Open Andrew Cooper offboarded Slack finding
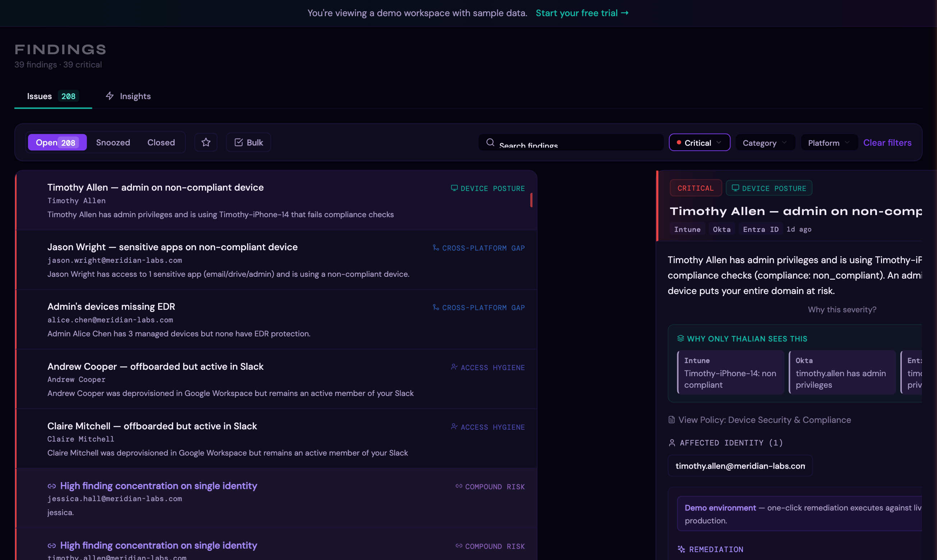The width and height of the screenshot is (937, 560). click(276, 379)
